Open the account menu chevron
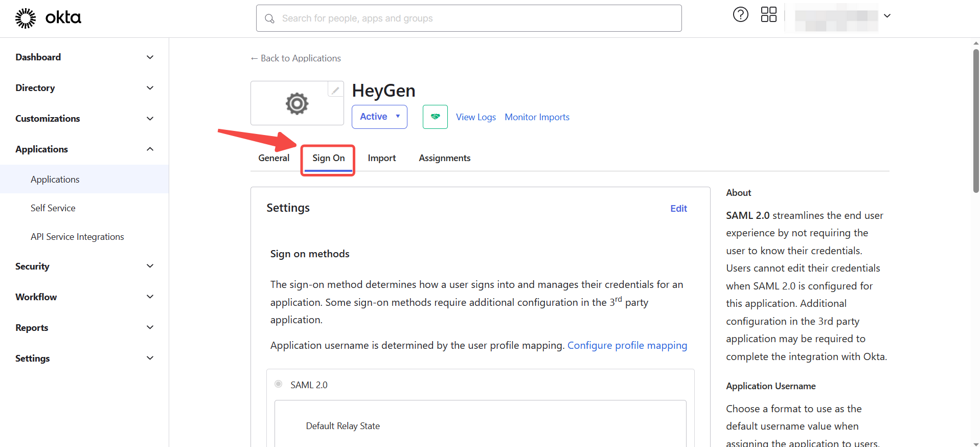 click(887, 16)
